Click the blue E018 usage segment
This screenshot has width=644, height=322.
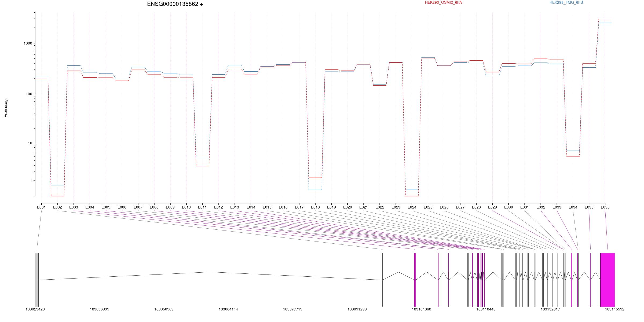pyautogui.click(x=315, y=190)
